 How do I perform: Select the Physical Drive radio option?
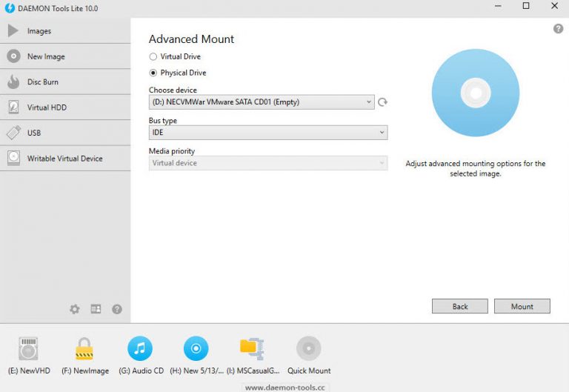pyautogui.click(x=153, y=73)
